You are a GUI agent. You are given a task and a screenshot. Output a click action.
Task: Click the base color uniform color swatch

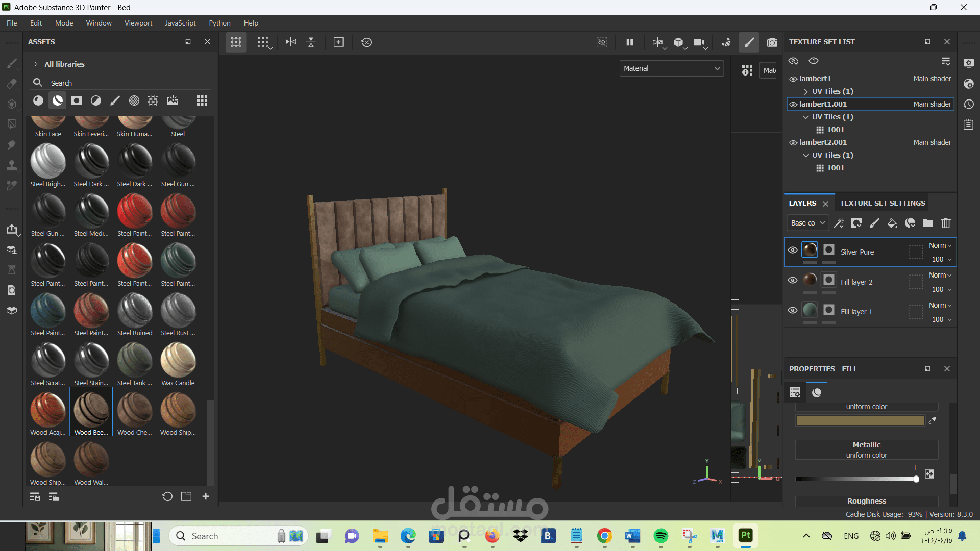[860, 420]
